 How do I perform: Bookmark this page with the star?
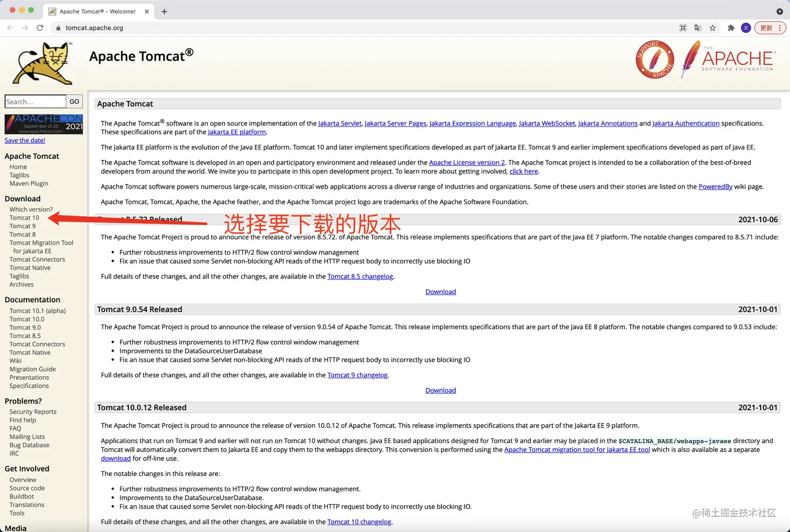713,28
